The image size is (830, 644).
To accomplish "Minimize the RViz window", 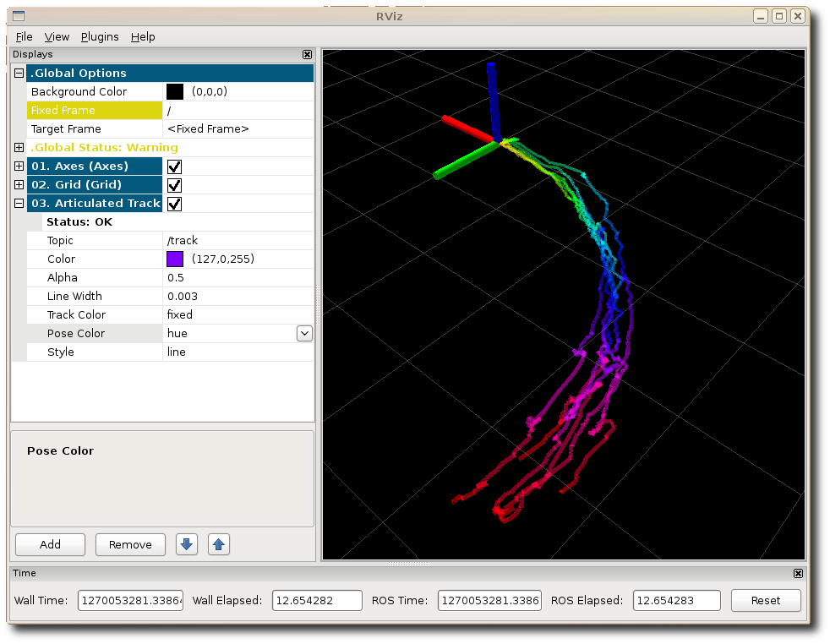I will 761,16.
